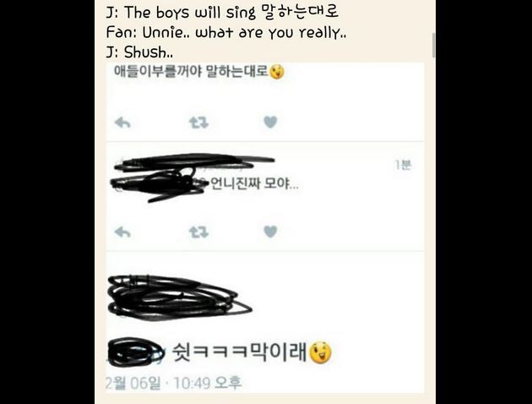Retweet the 언니진짜 모야 tweet
Screen dimensions: 532x404
pos(198,232)
